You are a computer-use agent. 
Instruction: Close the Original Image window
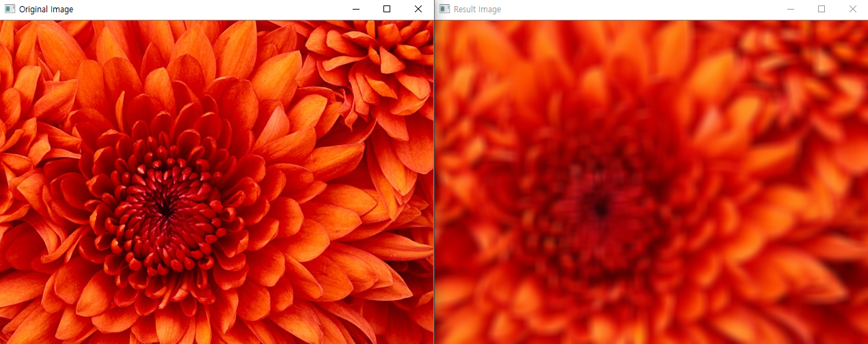coord(418,10)
